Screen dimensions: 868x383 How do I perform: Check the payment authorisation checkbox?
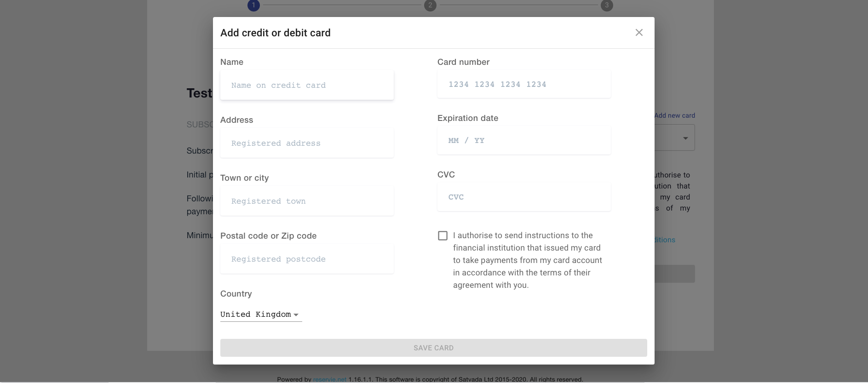point(443,235)
